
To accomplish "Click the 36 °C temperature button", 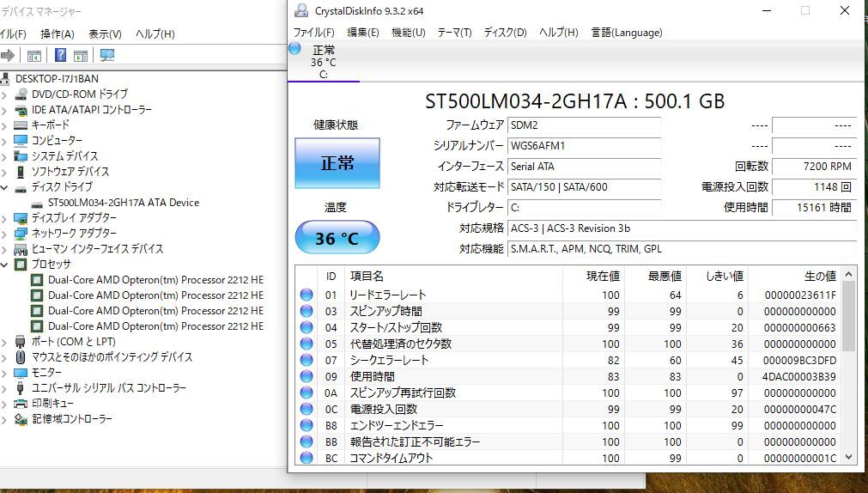I will 337,238.
